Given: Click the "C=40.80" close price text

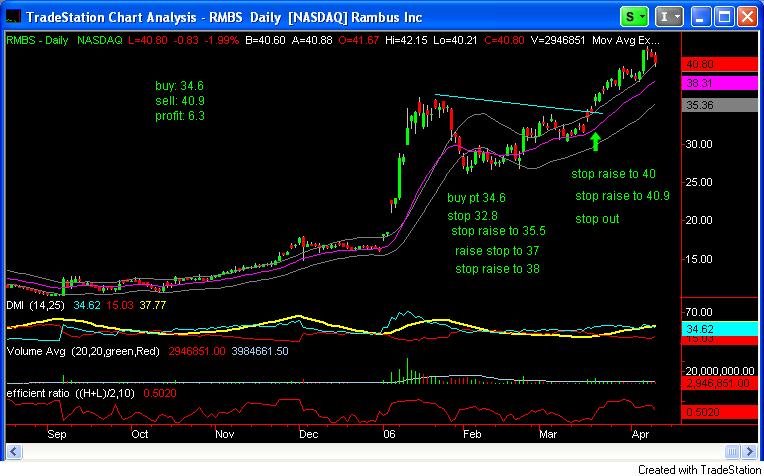Looking at the screenshot, I should click(503, 40).
